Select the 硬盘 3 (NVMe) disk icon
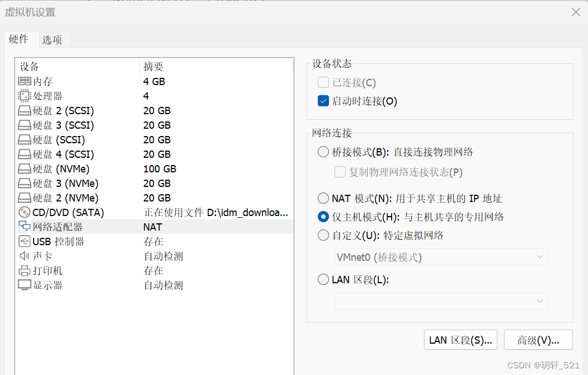The width and height of the screenshot is (588, 375). click(25, 184)
